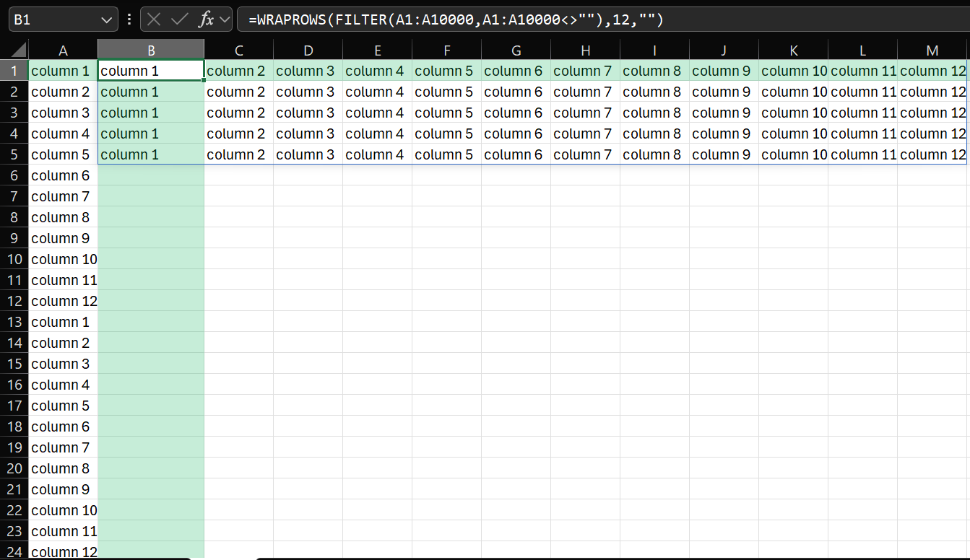Click cell A13 containing column 1
Screen dimensions: 970x560
[x=64, y=322]
